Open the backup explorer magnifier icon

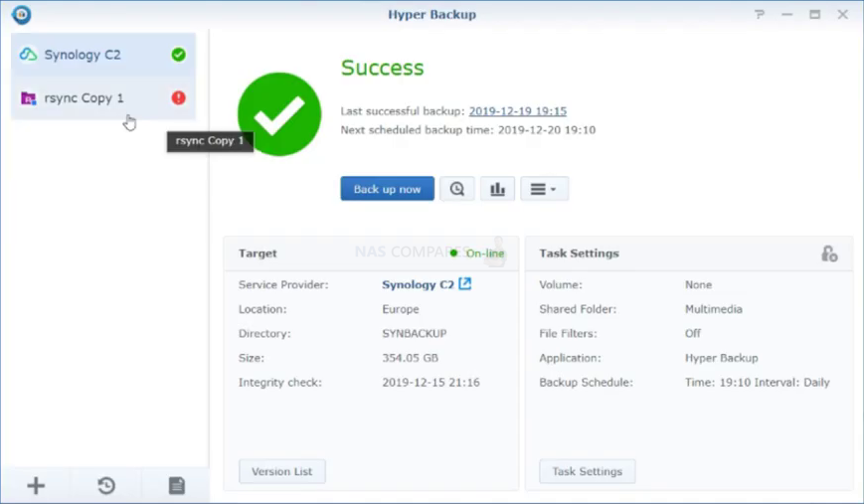click(456, 189)
